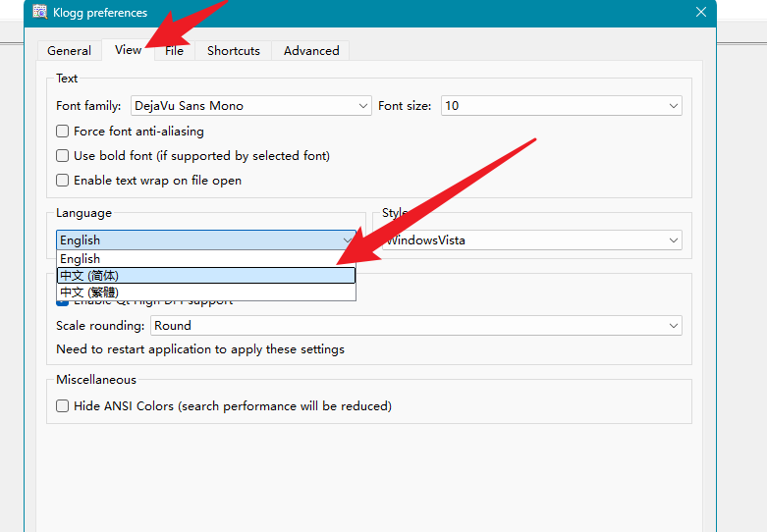Open the File tab
The image size is (767, 532).
click(x=174, y=50)
